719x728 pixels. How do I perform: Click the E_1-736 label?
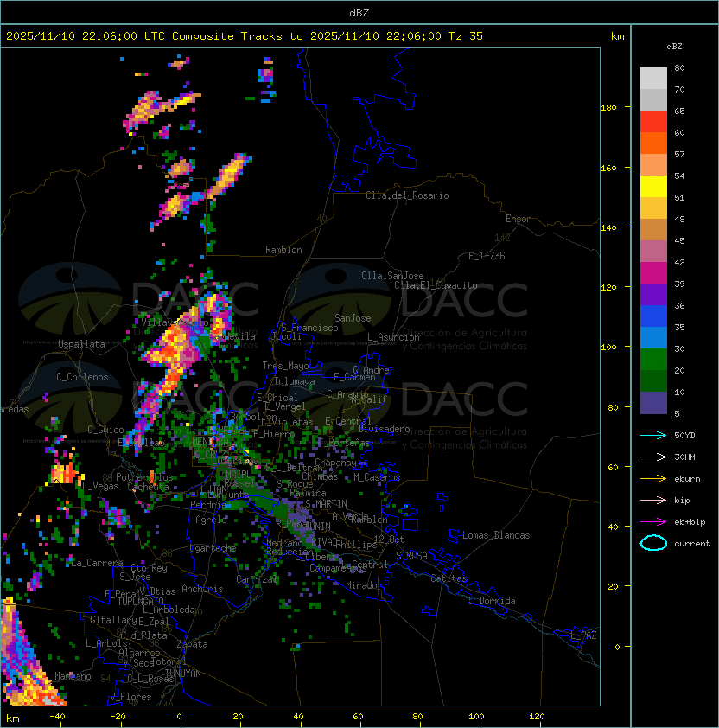(x=487, y=256)
